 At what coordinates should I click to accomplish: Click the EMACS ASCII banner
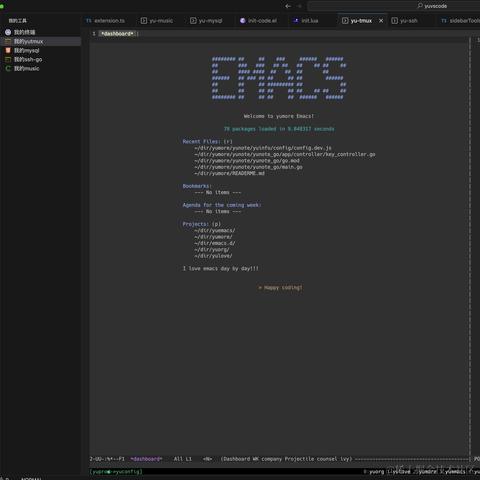coord(279,78)
